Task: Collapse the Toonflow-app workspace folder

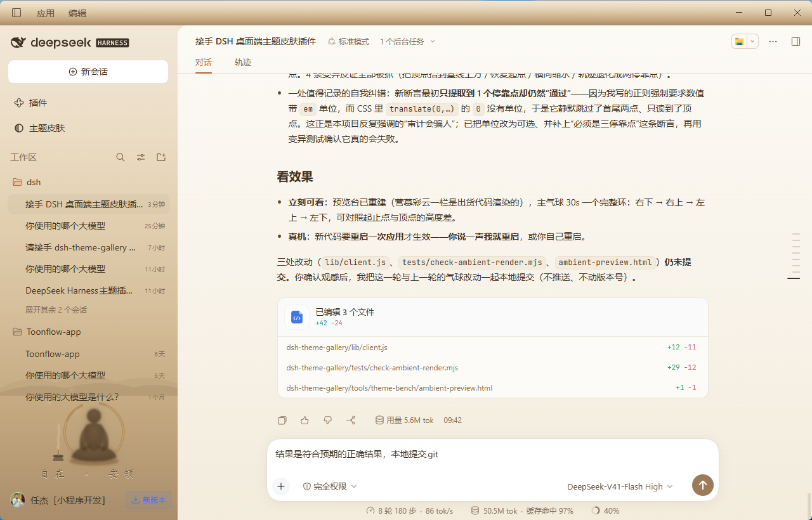Action: [88, 332]
